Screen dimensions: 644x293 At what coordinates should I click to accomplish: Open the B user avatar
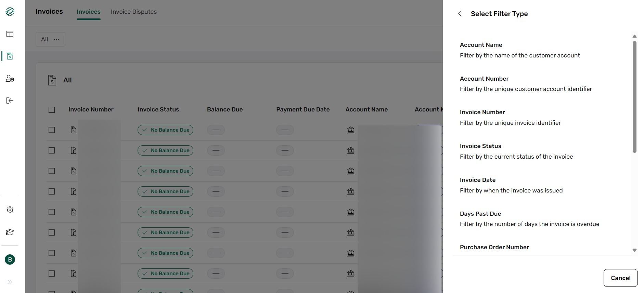coord(10,259)
